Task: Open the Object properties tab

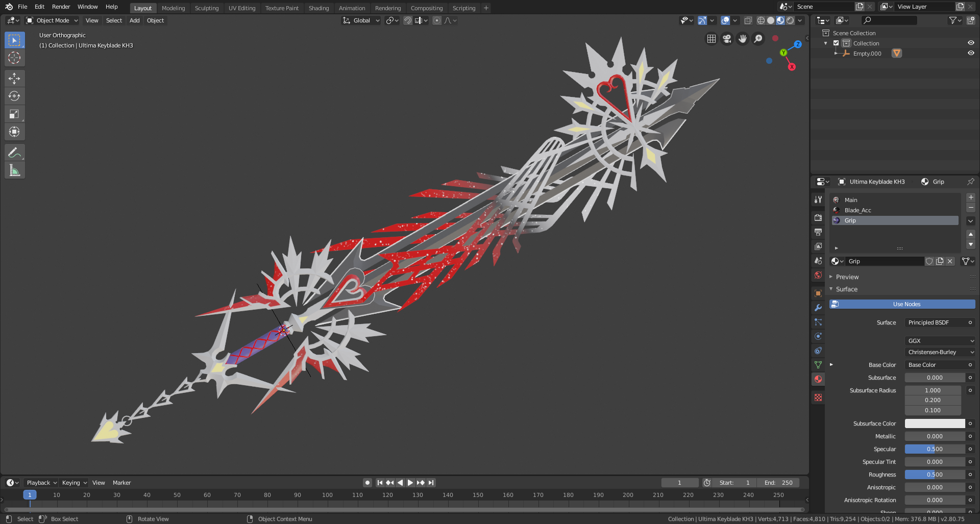Action: 818,293
